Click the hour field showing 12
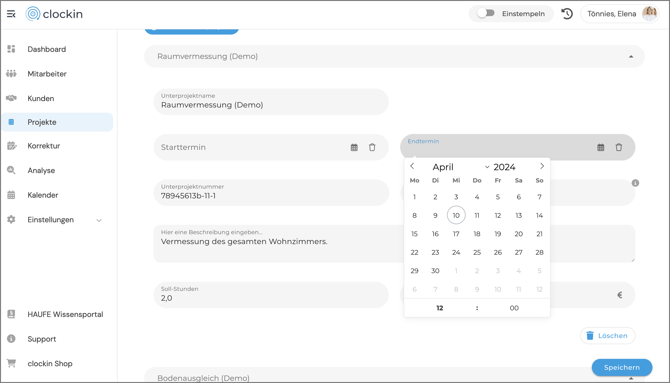This screenshot has height=383, width=670. (x=440, y=308)
